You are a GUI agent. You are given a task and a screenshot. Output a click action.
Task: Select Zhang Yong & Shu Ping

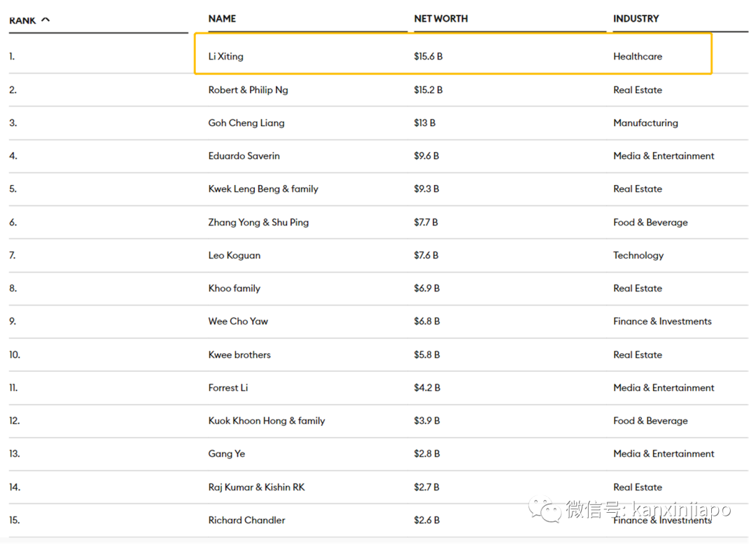coord(258,222)
